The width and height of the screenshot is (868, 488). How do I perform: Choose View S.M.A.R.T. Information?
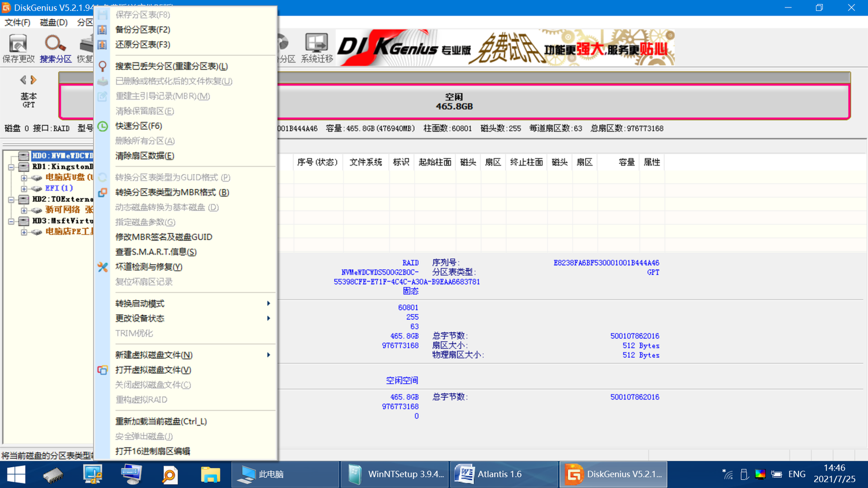click(x=185, y=252)
